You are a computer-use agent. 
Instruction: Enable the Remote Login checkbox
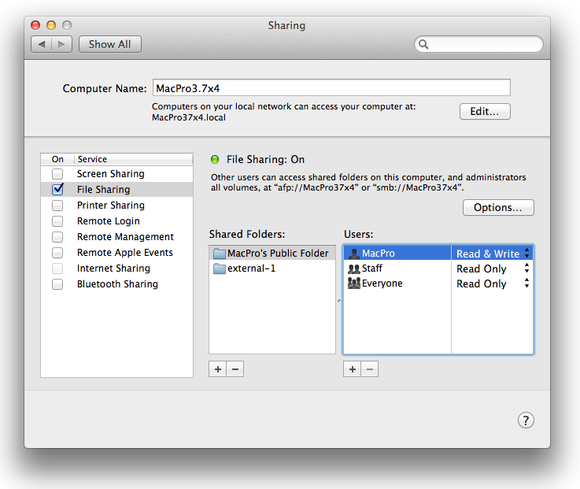click(57, 221)
